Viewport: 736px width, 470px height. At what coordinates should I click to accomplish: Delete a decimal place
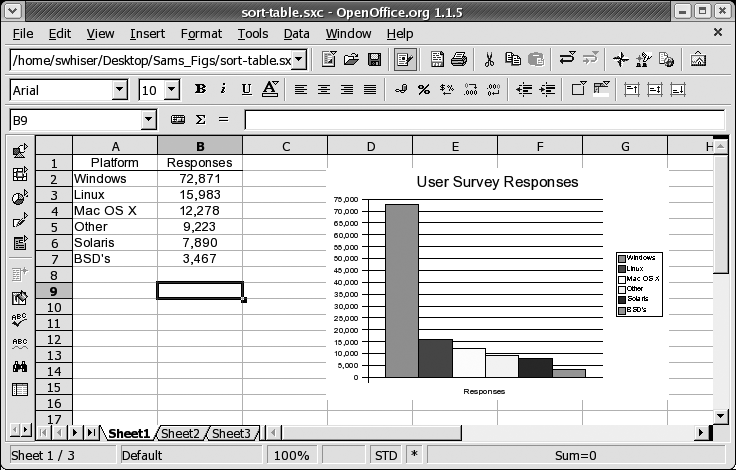click(493, 89)
